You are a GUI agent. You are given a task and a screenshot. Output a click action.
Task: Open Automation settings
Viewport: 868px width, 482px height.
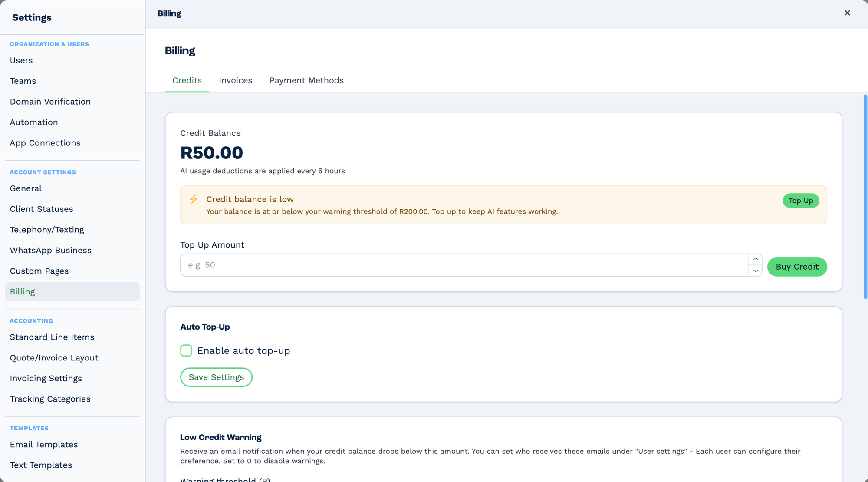[72, 122]
